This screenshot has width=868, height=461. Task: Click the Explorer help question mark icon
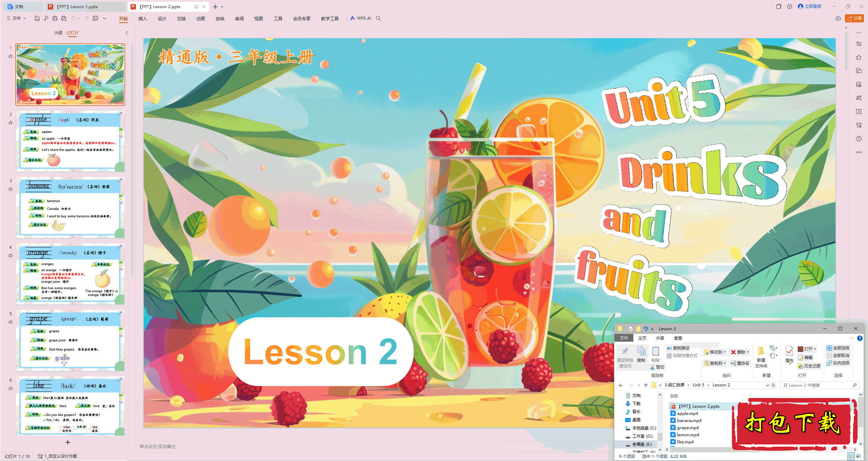[860, 338]
